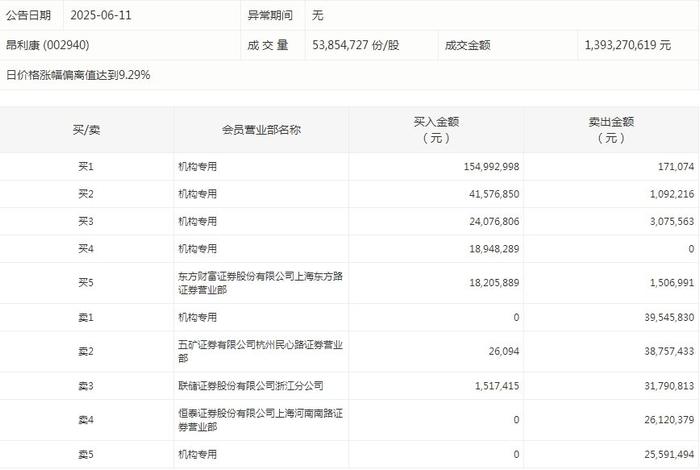700x470 pixels.
Task: Select sell amount 25,591,494
Action: (x=669, y=454)
